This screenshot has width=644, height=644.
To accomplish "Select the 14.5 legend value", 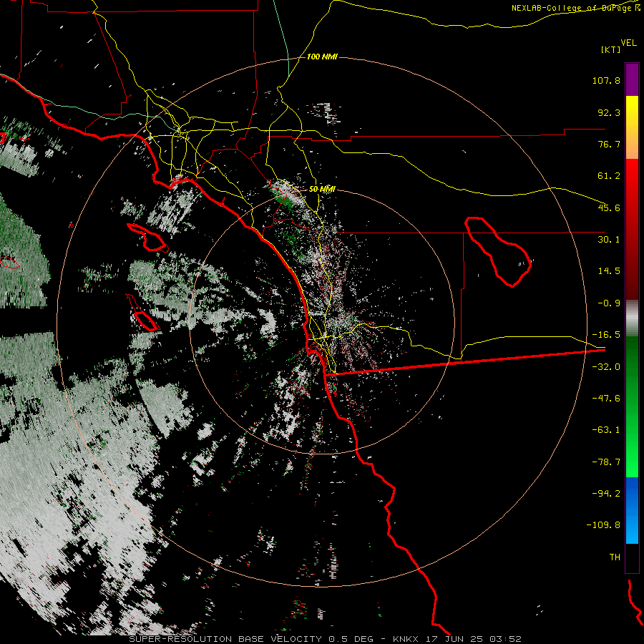I will (x=609, y=271).
